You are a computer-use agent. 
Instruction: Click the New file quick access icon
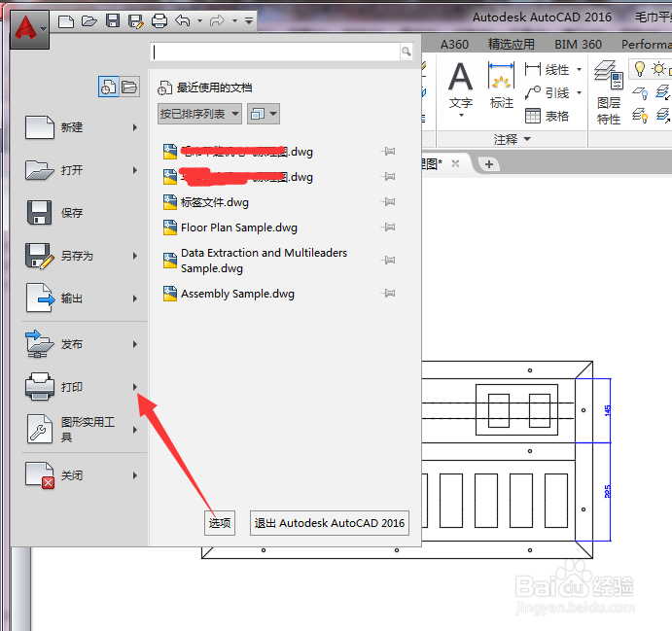[65, 20]
